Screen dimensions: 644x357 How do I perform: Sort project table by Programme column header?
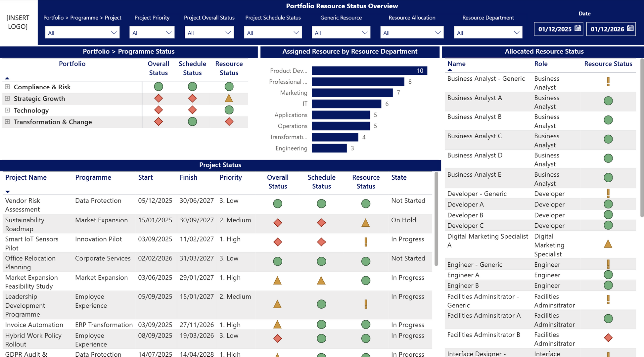[93, 177]
